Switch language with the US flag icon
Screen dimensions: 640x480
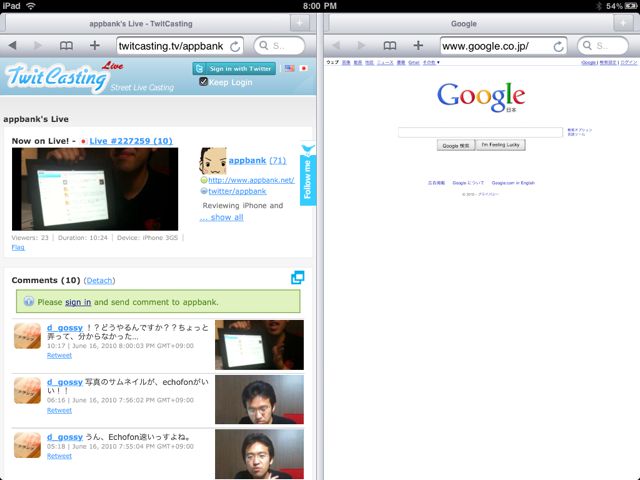pyautogui.click(x=289, y=68)
